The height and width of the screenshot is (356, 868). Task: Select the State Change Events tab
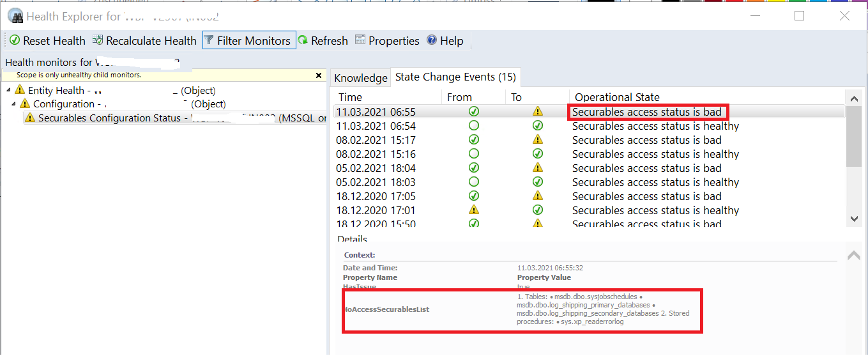point(455,77)
